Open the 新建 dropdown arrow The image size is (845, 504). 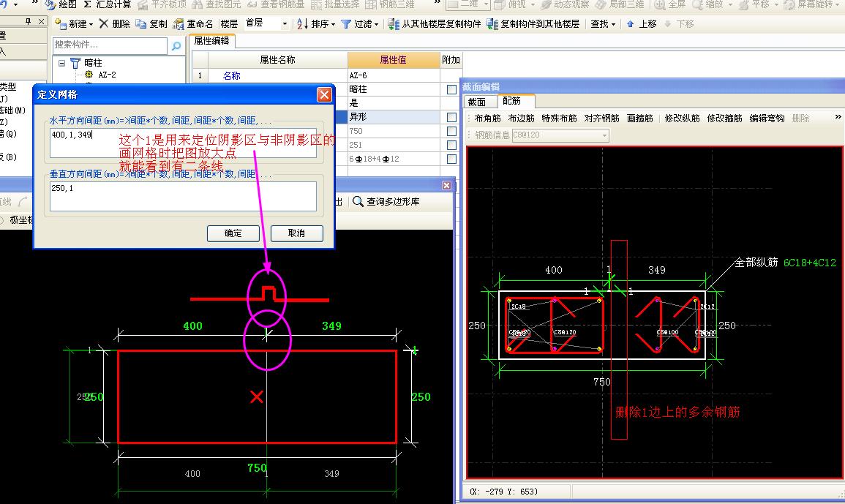91,24
